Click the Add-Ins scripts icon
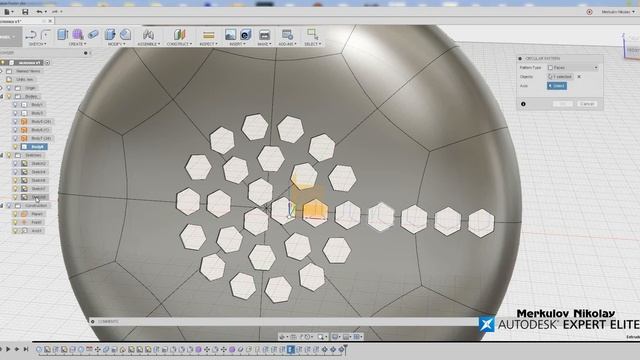 (287, 34)
